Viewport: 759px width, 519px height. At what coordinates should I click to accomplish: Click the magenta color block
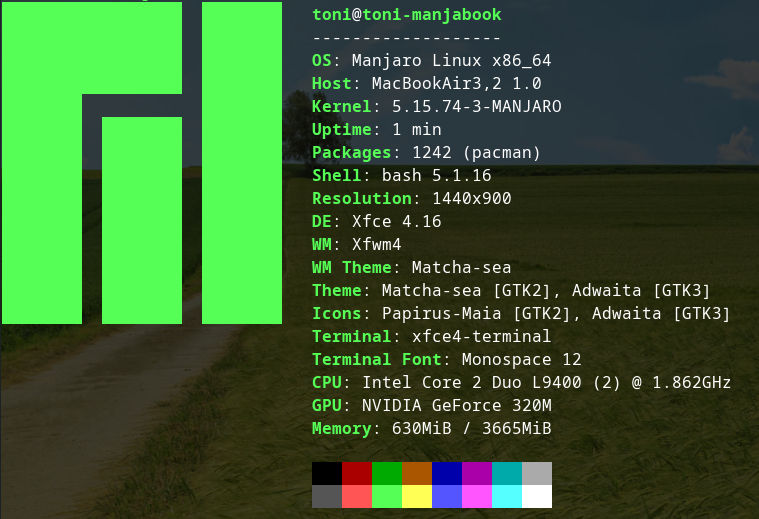[x=477, y=497]
